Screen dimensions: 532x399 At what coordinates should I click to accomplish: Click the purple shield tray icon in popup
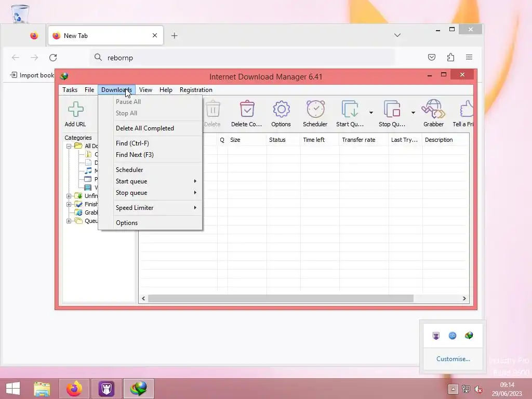436,336
